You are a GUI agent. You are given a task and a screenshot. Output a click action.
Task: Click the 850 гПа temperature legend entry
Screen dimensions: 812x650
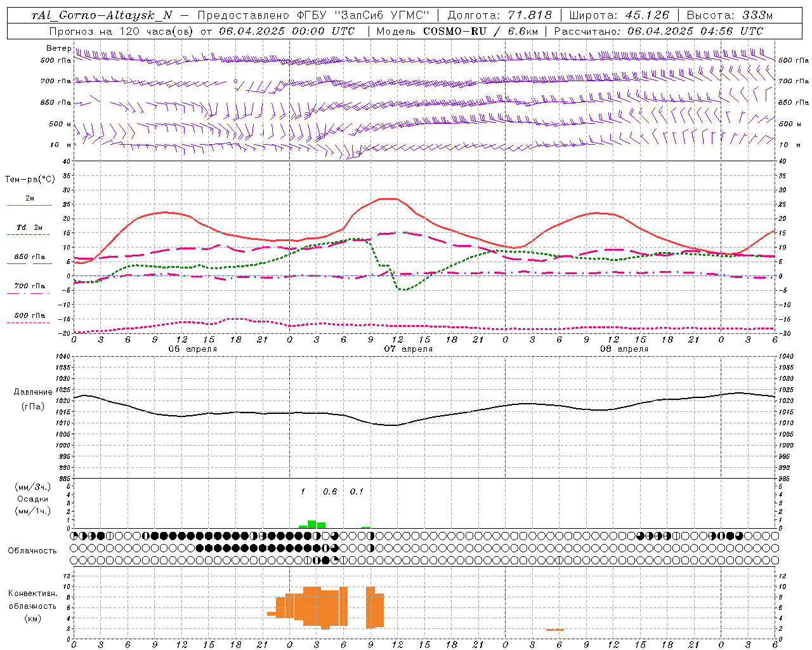click(29, 257)
